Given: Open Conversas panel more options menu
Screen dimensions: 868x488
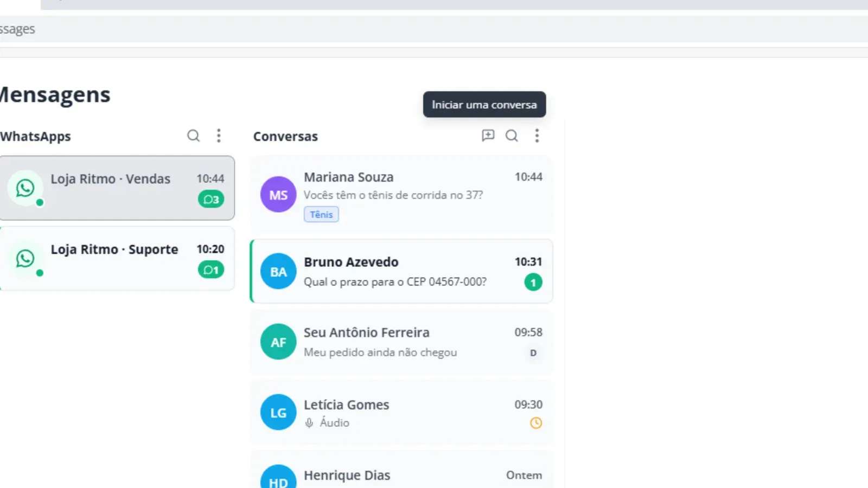Looking at the screenshot, I should tap(537, 136).
